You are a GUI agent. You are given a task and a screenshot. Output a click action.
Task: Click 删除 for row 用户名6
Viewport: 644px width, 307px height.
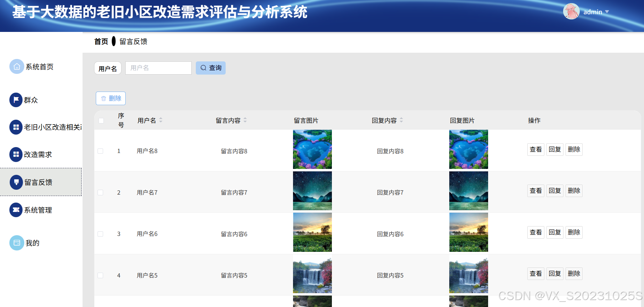(574, 232)
